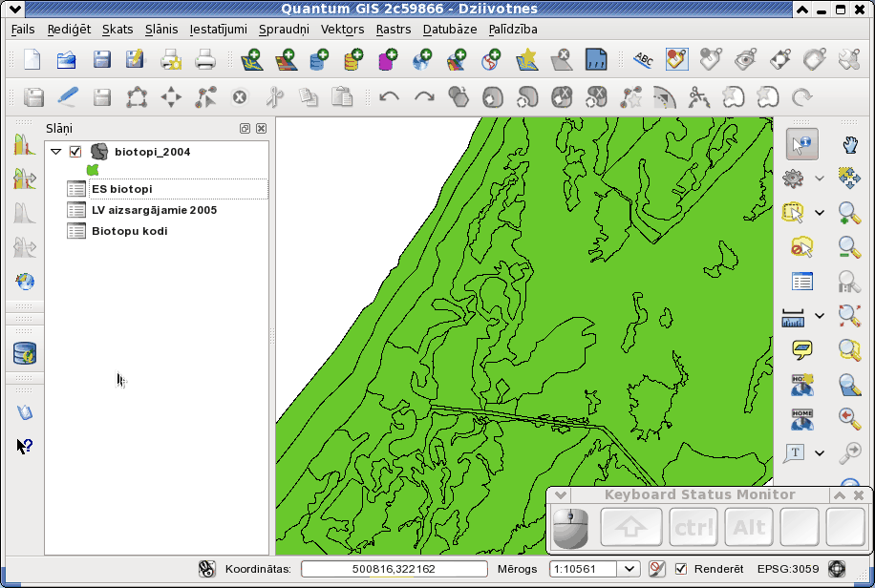Screen dimensions: 875x588
Task: Toggle the extents/mouse position display icon
Action: pyautogui.click(x=207, y=569)
